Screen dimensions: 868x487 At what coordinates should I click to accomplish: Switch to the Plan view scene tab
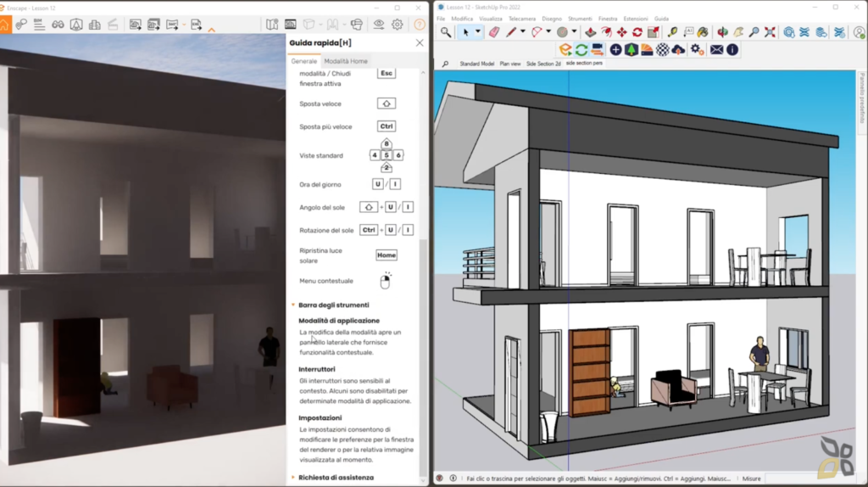point(509,64)
